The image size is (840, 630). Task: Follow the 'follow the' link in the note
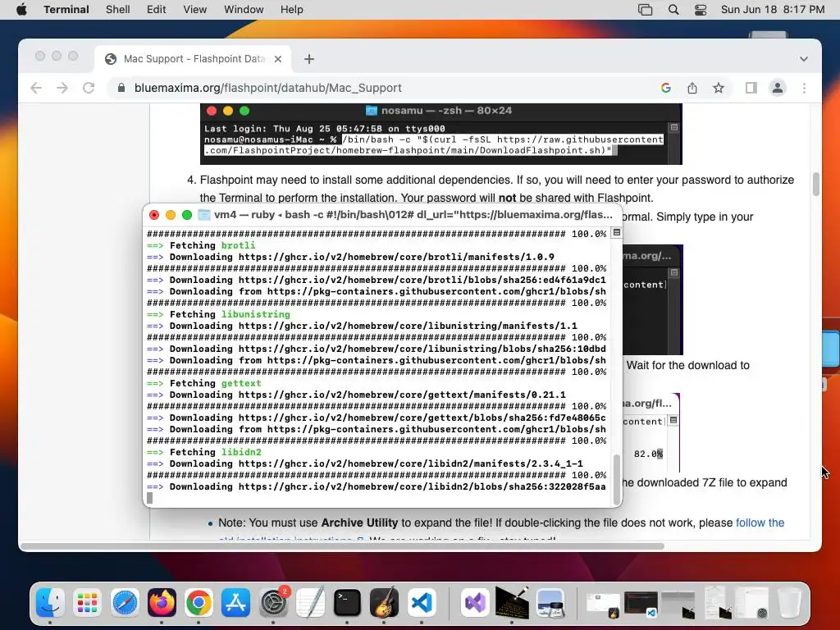coord(760,523)
